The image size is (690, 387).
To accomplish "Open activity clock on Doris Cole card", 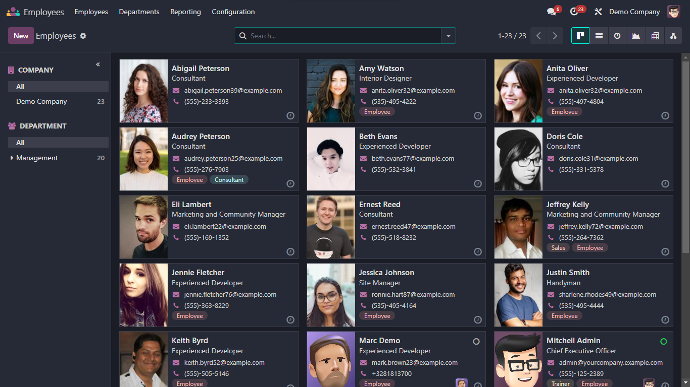I will pos(665,184).
